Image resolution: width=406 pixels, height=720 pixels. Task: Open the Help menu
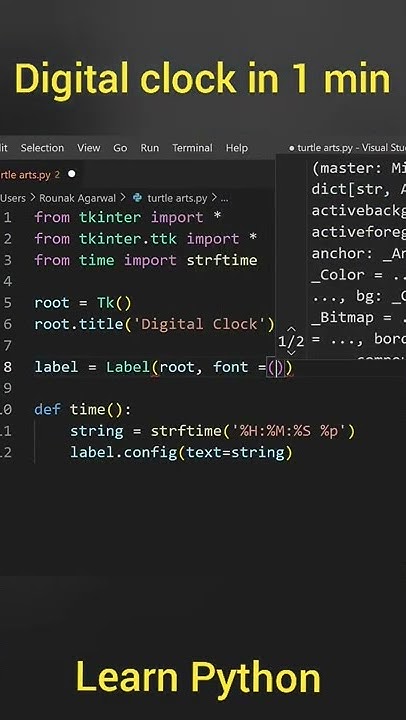tap(237, 148)
